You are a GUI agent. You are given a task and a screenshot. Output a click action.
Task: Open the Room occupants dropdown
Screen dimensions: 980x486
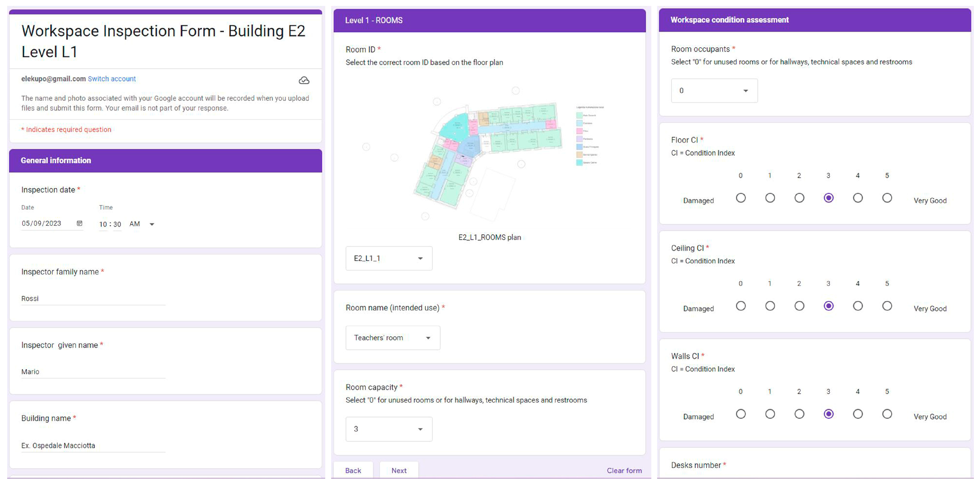pos(714,91)
